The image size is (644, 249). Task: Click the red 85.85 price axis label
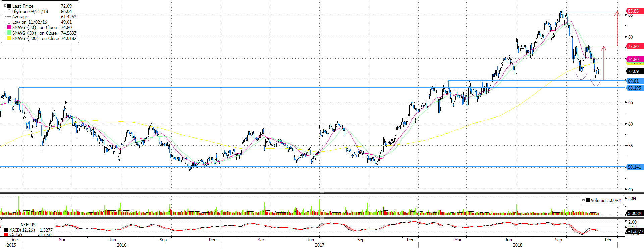tap(635, 11)
